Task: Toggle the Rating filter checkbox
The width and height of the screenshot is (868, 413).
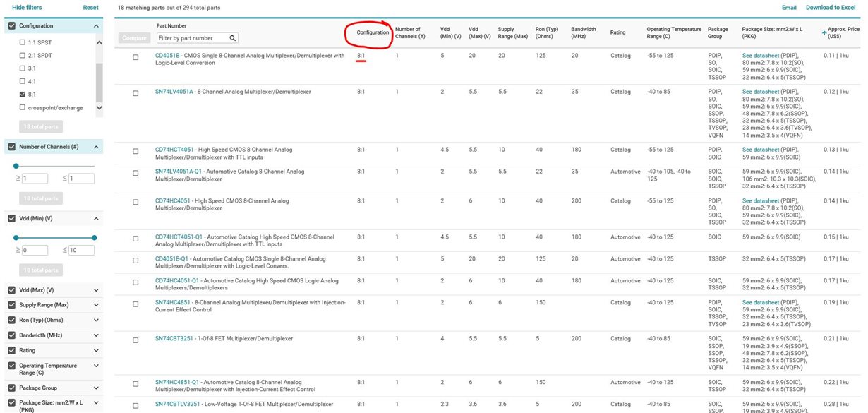Action: point(12,350)
